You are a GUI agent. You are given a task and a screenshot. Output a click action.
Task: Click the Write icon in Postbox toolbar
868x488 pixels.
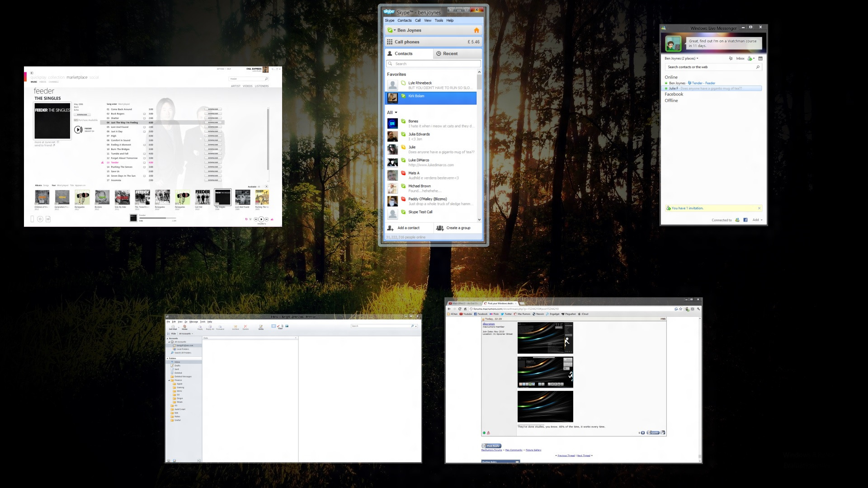click(x=261, y=327)
